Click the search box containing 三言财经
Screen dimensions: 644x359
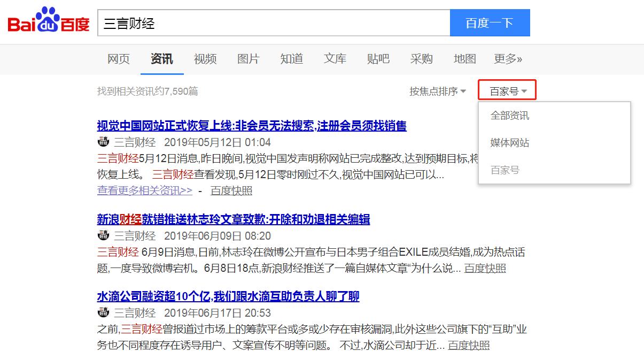273,23
